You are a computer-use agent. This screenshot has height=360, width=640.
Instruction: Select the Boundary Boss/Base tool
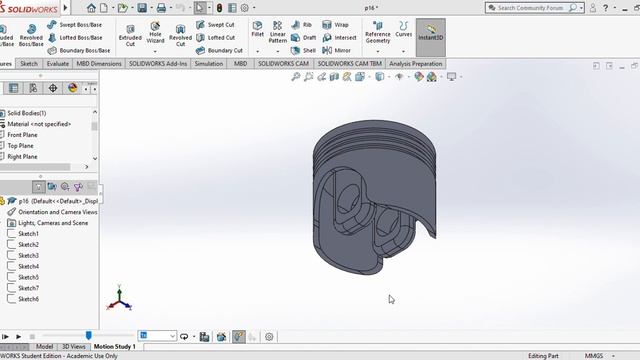click(79, 51)
